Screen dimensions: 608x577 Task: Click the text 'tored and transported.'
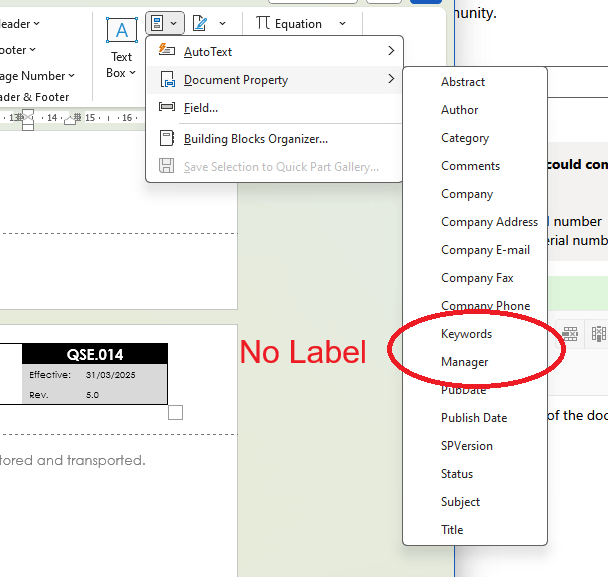(73, 460)
